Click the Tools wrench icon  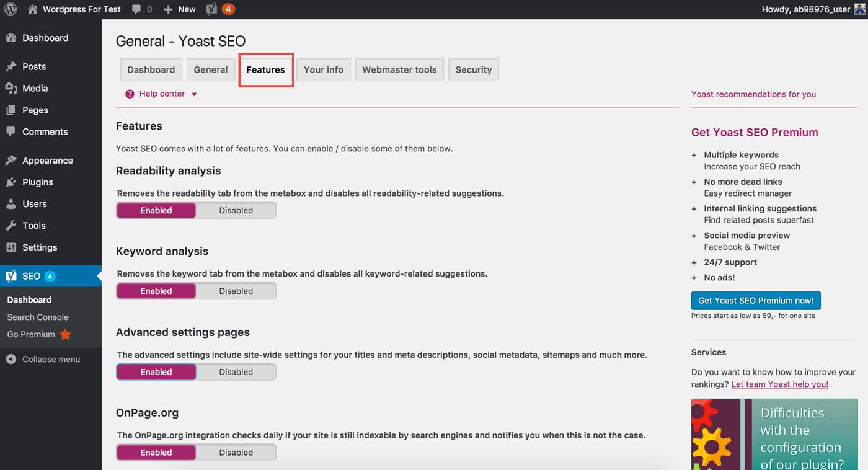(11, 225)
